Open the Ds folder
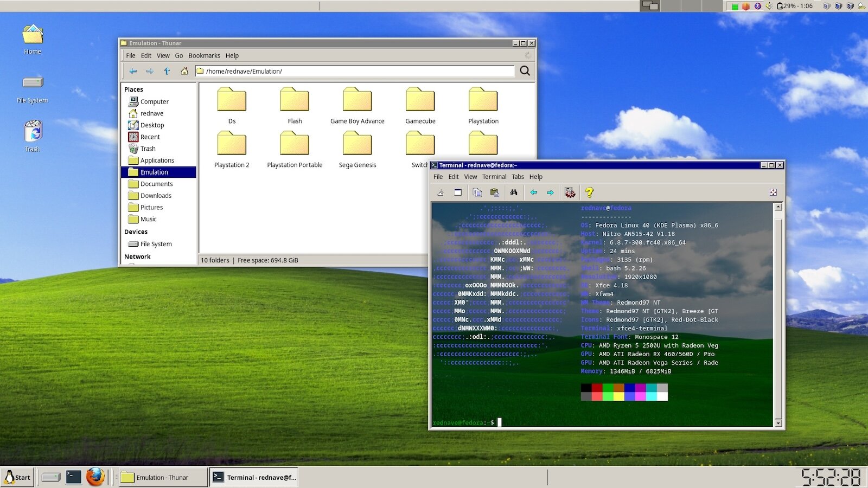The height and width of the screenshot is (488, 868). (232, 105)
